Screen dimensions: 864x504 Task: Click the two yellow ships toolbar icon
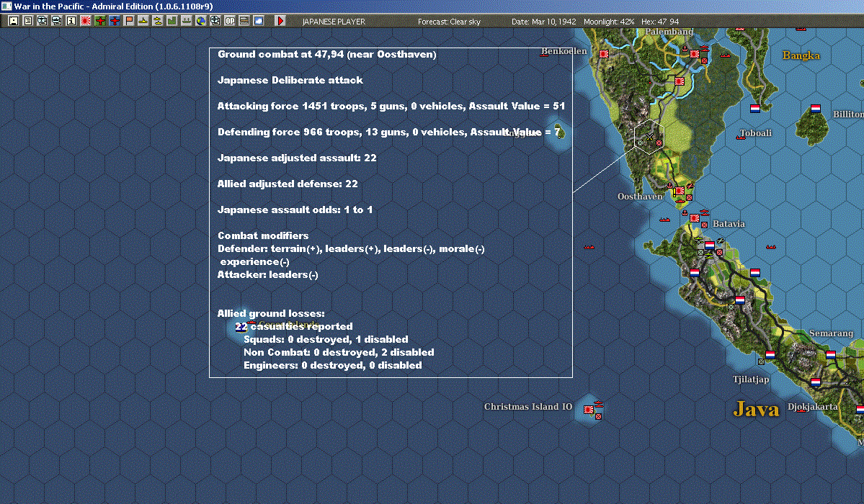158,21
